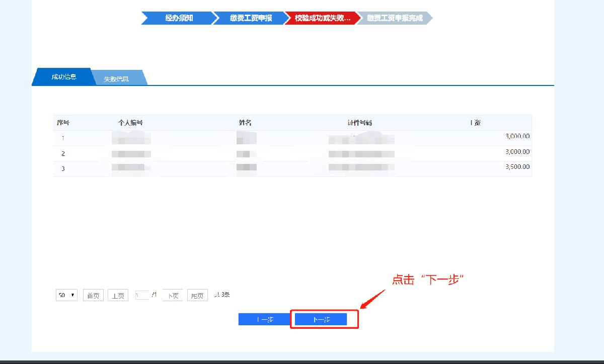This screenshot has width=604, height=364.
Task: Click the 序号 column header
Action: click(63, 123)
